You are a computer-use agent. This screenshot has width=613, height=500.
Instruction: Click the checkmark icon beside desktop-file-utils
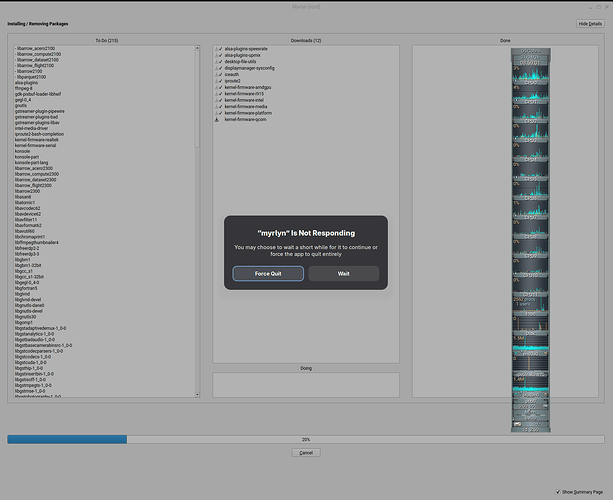point(220,62)
